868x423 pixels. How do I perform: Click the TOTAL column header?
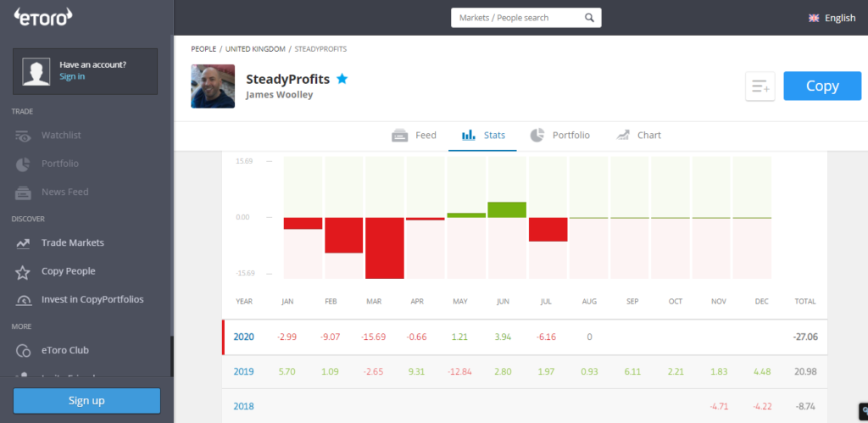[805, 302]
